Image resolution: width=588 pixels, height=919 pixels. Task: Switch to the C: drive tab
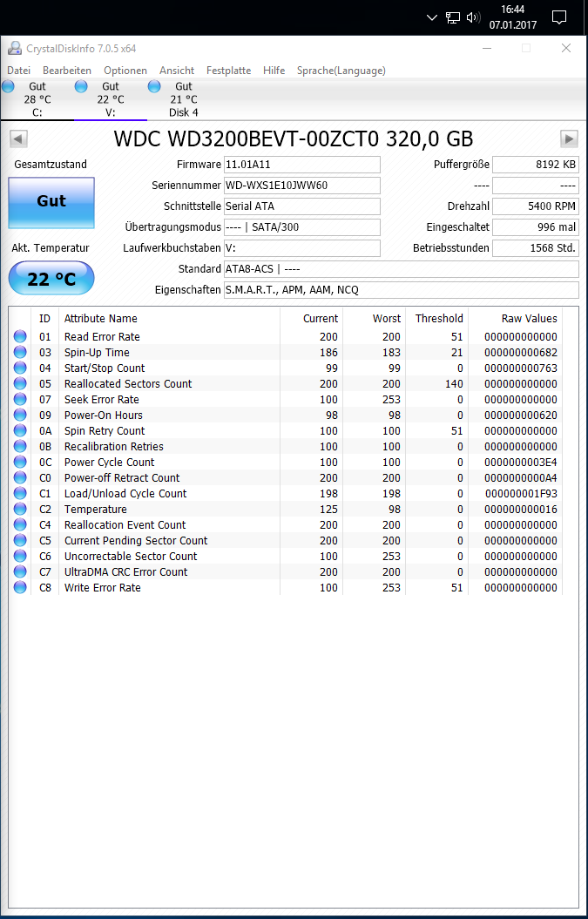[37, 99]
